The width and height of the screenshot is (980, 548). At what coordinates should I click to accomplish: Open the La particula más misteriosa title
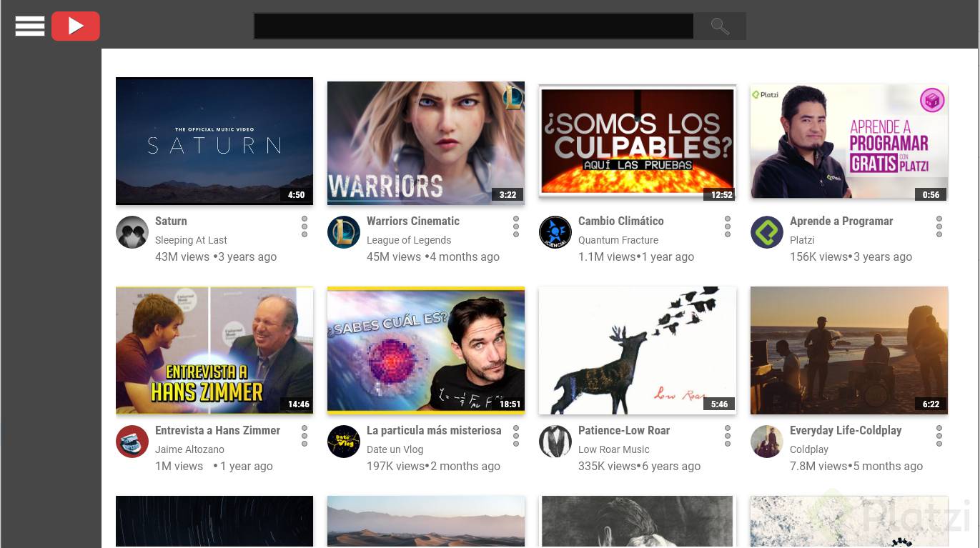[434, 430]
